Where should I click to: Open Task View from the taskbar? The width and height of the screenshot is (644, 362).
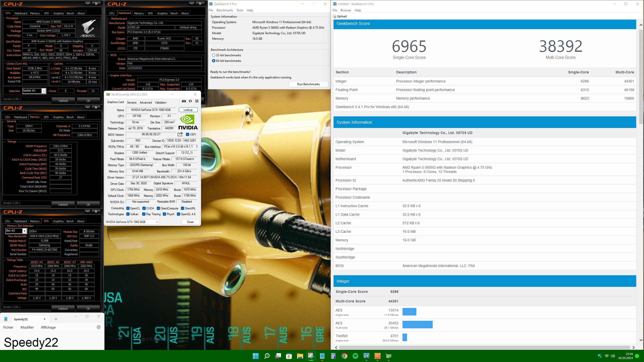click(278, 356)
